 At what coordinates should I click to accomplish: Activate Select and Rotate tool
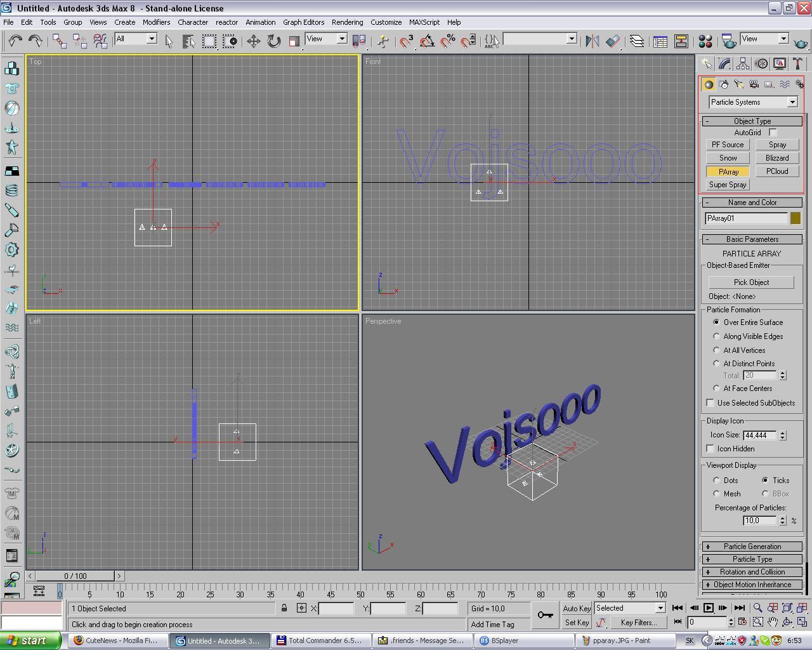point(273,41)
